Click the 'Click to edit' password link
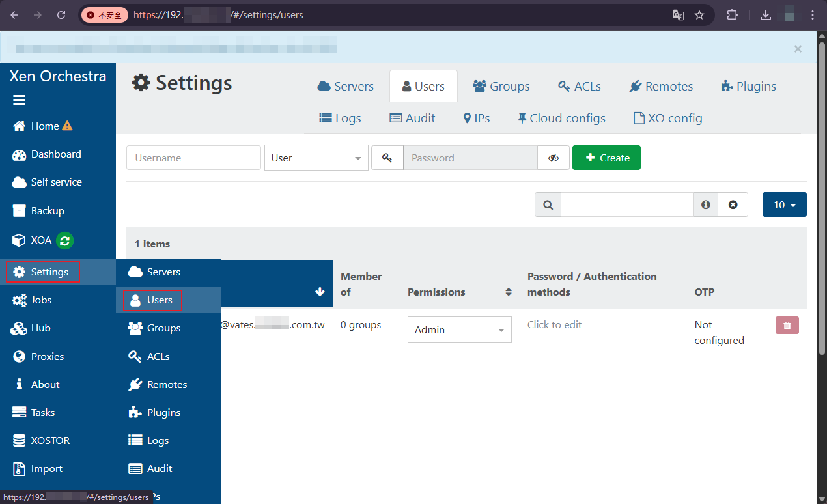Viewport: 827px width, 504px height. click(554, 325)
